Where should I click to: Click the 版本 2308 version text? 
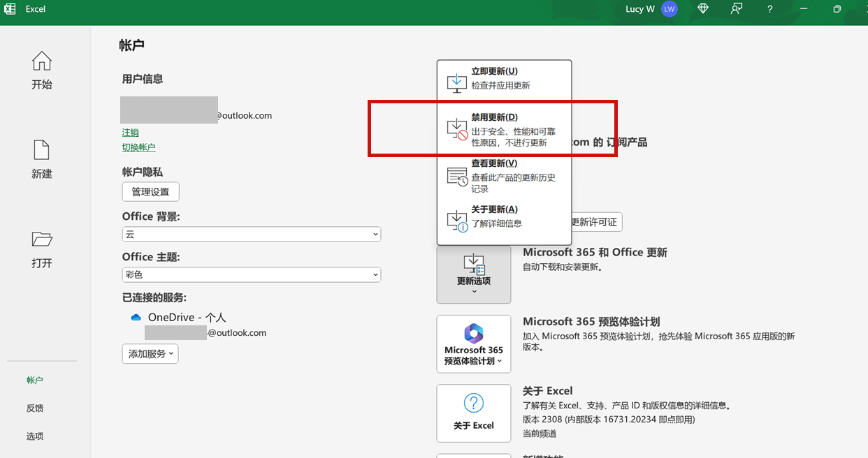coord(609,420)
